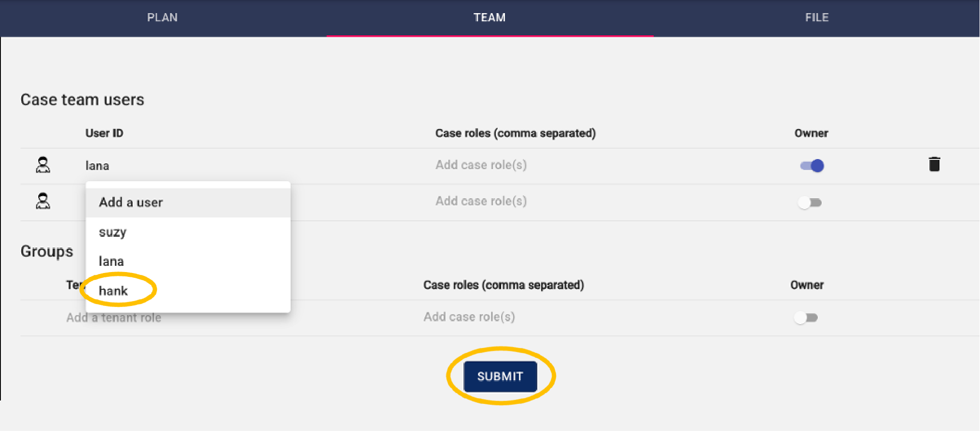Viewport: 980px width, 431px height.
Task: Switch to the PLAN tab
Action: coord(163,17)
